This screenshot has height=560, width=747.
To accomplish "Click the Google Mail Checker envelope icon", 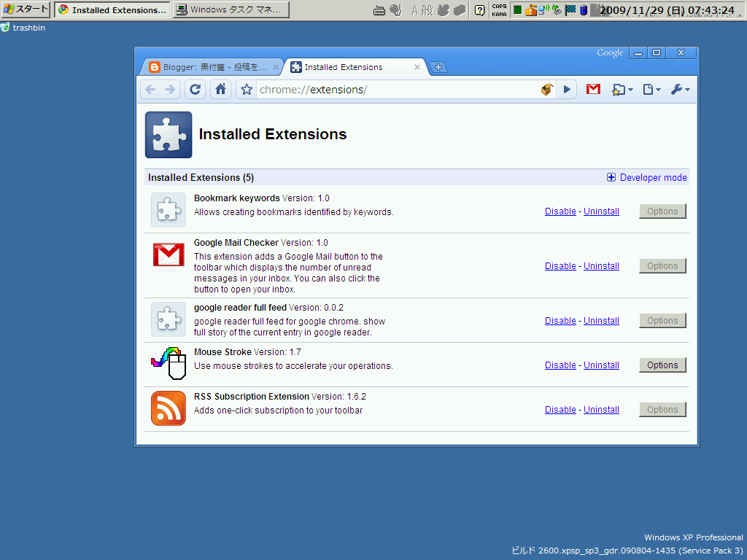I will (169, 254).
